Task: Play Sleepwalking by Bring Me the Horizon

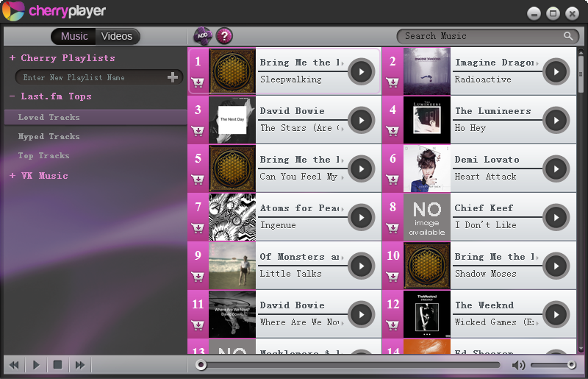Action: click(x=362, y=71)
